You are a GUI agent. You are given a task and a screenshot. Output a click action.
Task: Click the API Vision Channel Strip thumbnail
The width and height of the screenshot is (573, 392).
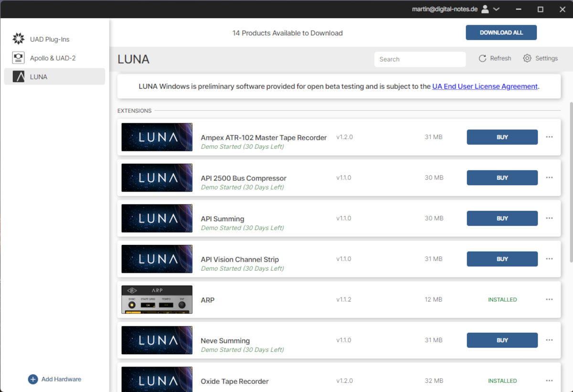(x=157, y=259)
